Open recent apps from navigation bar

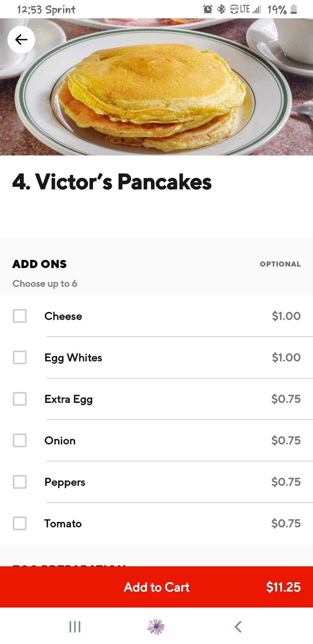coord(75,626)
